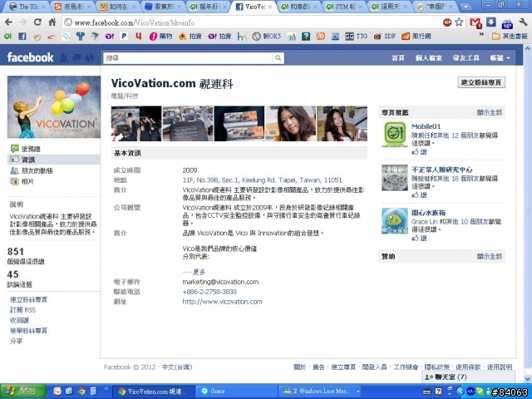The height and width of the screenshot is (399, 532).
Task: Open personal profile link in header
Action: (429, 58)
